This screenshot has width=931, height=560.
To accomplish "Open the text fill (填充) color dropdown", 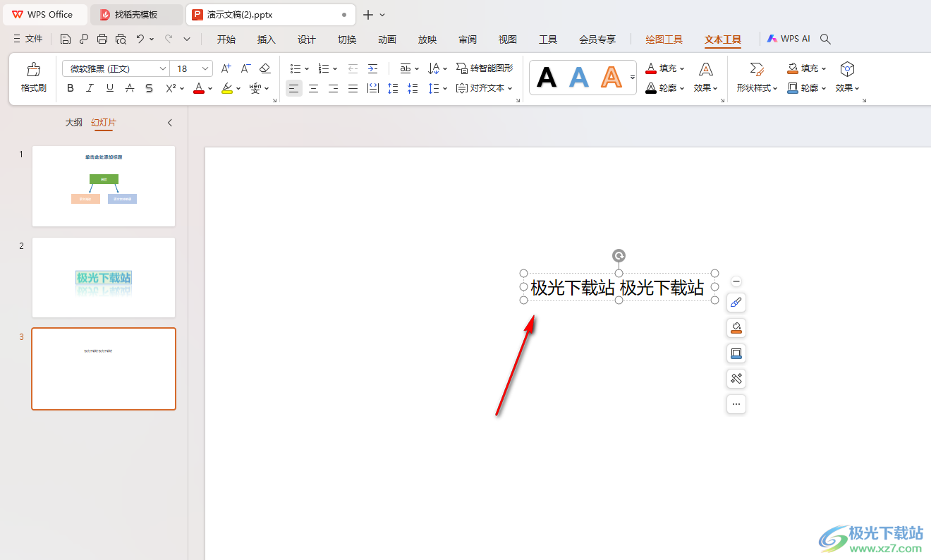I will [665, 68].
